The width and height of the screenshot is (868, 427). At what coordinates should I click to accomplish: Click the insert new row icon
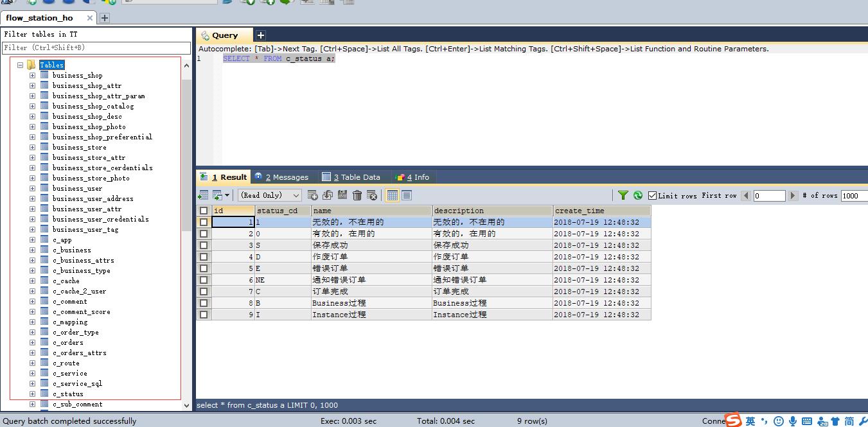[x=313, y=195]
